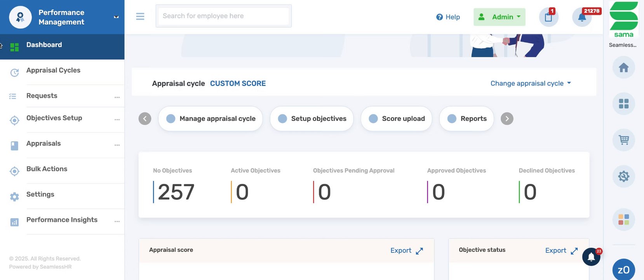
Task: Click the Help icon link
Action: pyautogui.click(x=448, y=17)
